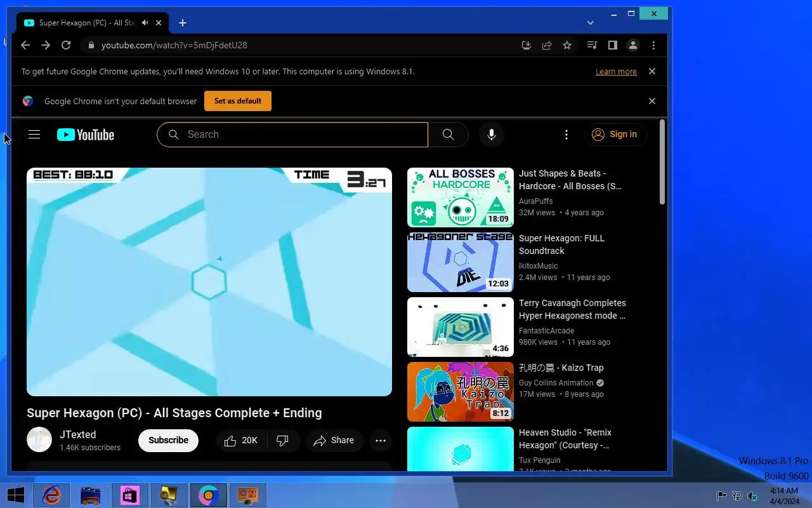Open the AuraPuffs channel name
Image resolution: width=812 pixels, height=508 pixels.
pyautogui.click(x=536, y=201)
